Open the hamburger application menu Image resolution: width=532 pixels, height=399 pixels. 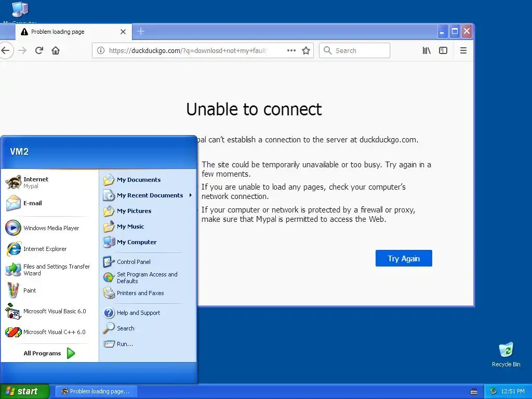(x=463, y=50)
